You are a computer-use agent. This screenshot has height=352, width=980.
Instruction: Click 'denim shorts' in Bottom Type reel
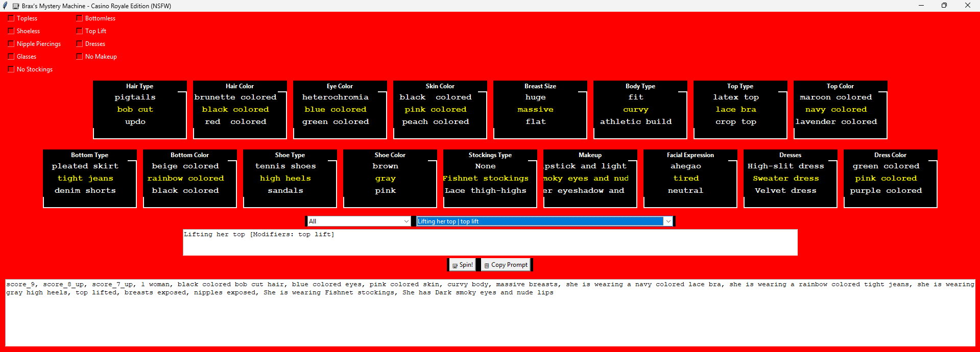coord(85,190)
